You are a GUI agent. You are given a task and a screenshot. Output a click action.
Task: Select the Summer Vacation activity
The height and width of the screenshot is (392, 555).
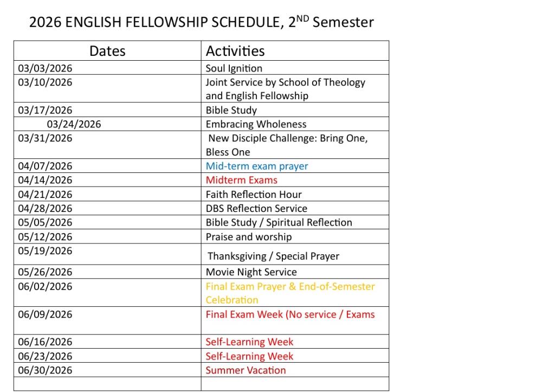click(x=246, y=370)
